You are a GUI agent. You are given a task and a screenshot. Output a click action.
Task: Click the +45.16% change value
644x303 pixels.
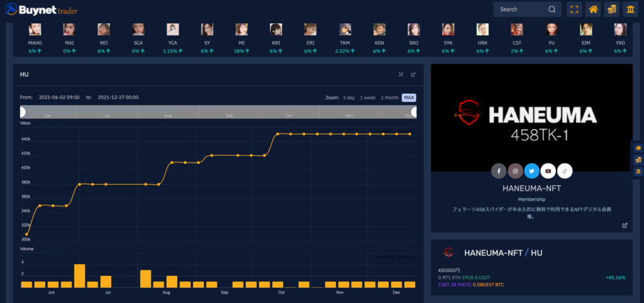tap(615, 278)
